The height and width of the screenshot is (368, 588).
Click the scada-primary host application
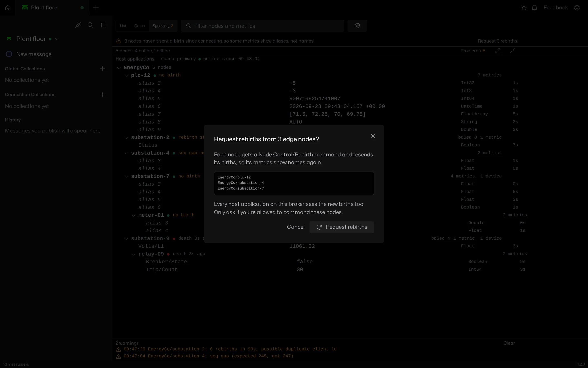click(x=178, y=59)
